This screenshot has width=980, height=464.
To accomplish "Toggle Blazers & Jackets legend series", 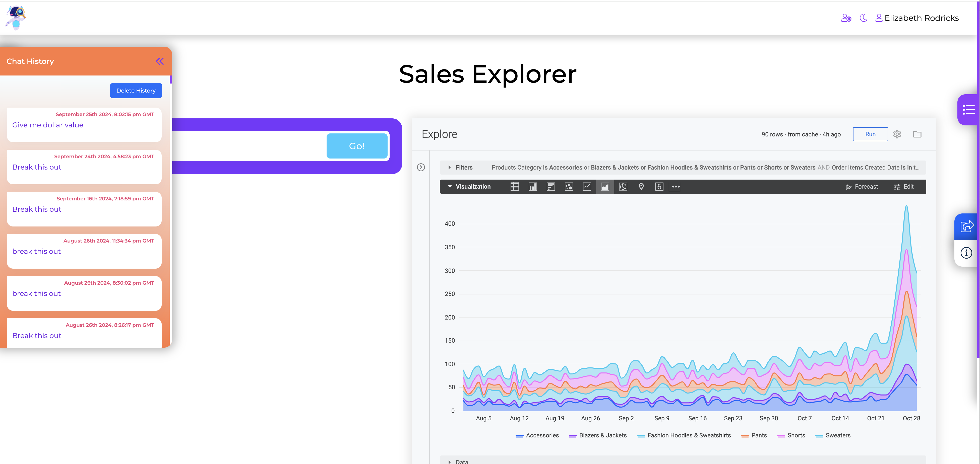I will coord(598,435).
